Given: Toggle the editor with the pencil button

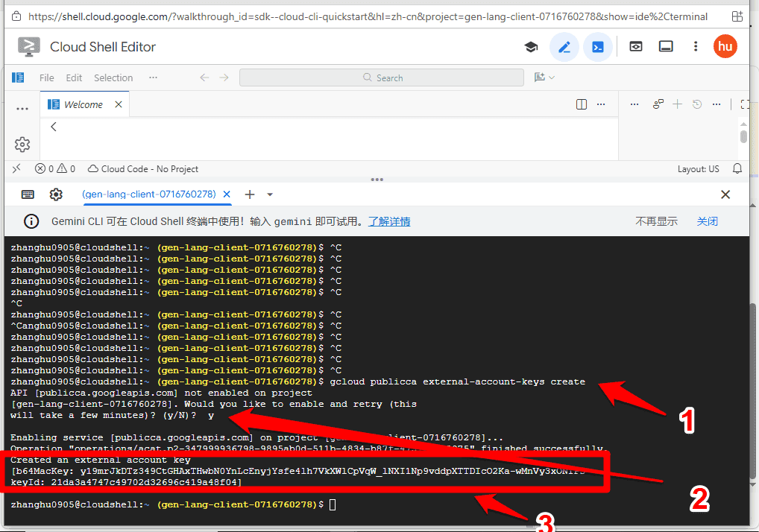Looking at the screenshot, I should (x=564, y=47).
